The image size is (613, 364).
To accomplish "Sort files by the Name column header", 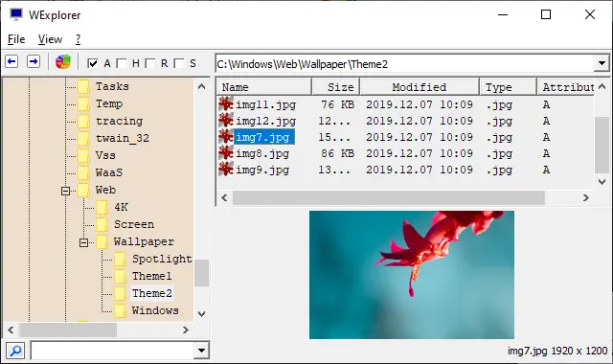I will click(x=264, y=87).
